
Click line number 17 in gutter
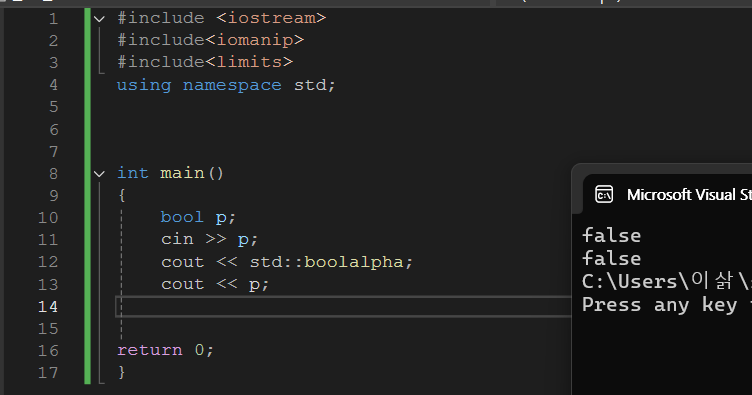48,372
